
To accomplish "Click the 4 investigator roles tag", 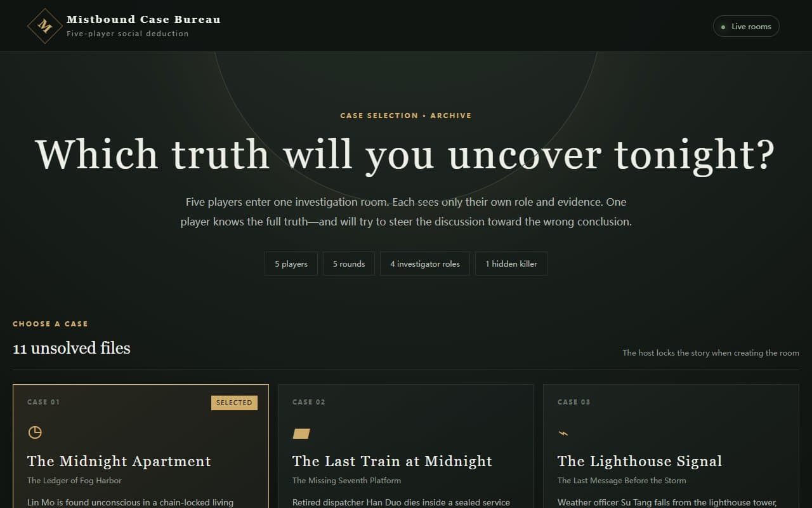I will [425, 264].
